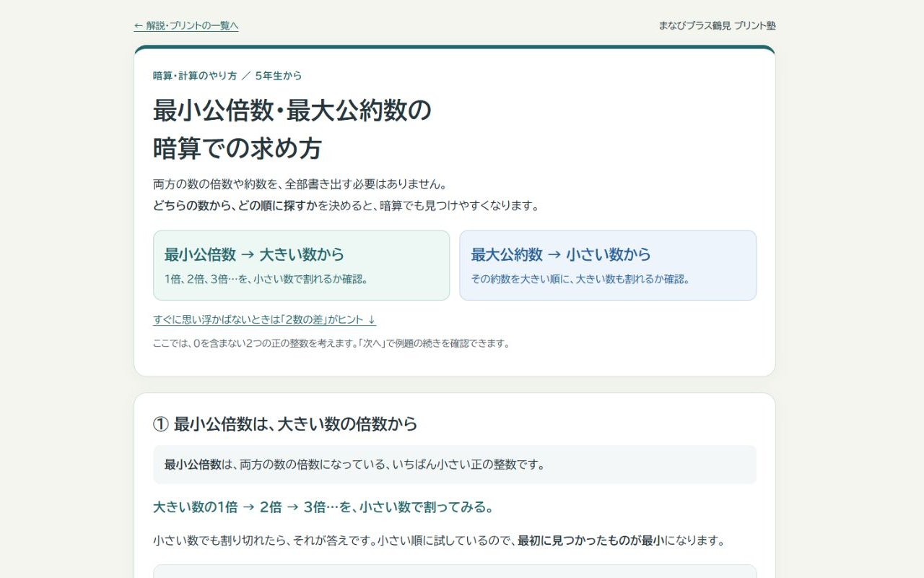The image size is (924, 578).
Task: Click the definition box starting with 最小公倍数は、両方の数の
Action: tap(455, 465)
